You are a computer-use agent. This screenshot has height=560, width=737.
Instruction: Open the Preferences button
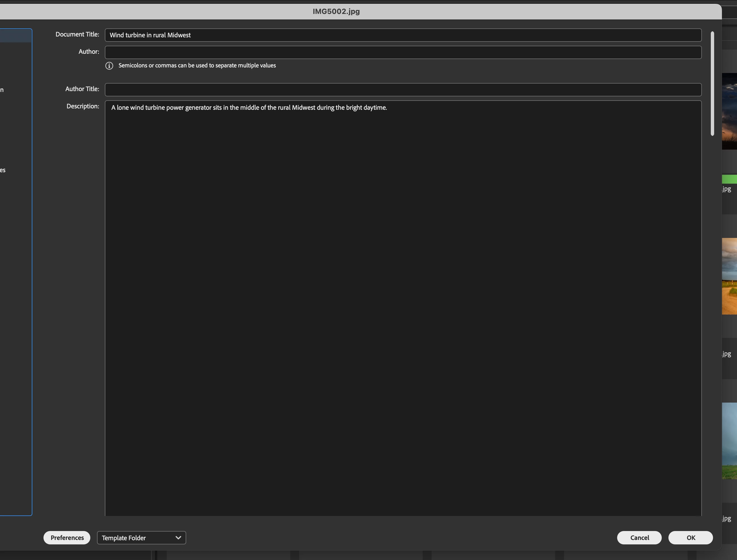coord(67,537)
